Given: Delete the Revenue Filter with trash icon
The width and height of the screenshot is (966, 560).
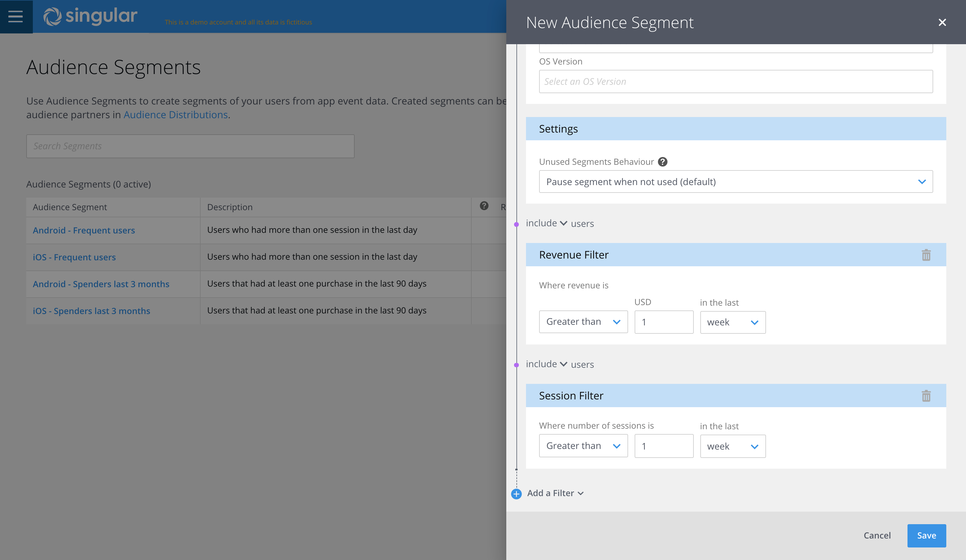Looking at the screenshot, I should coord(926,255).
